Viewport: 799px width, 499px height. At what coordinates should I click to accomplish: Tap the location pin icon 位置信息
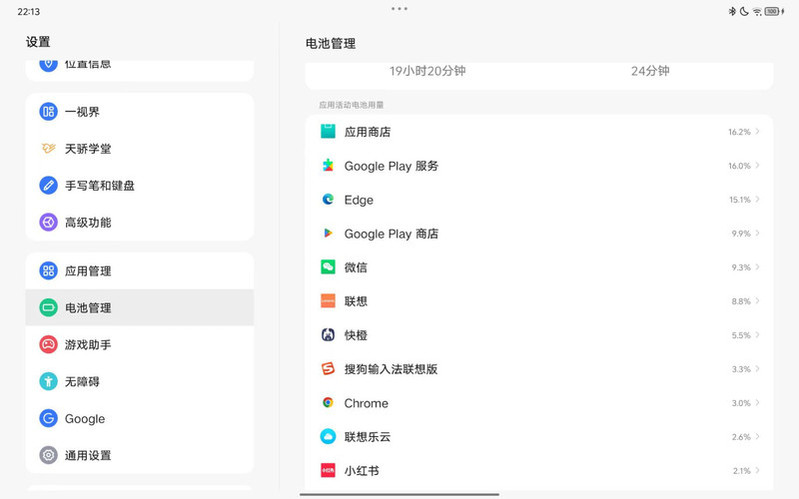pos(48,64)
